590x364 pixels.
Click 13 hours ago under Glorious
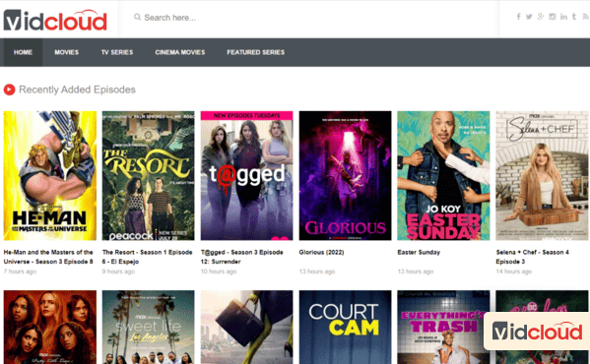317,272
